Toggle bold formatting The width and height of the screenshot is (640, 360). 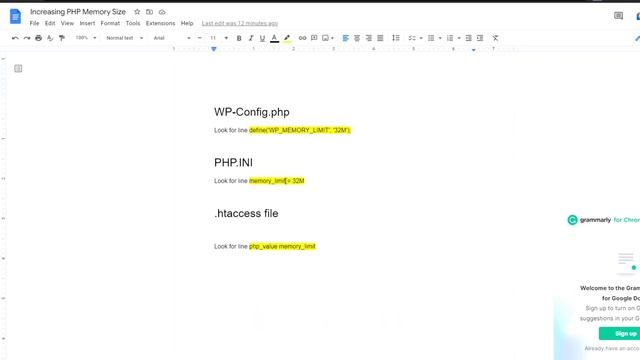click(x=239, y=38)
